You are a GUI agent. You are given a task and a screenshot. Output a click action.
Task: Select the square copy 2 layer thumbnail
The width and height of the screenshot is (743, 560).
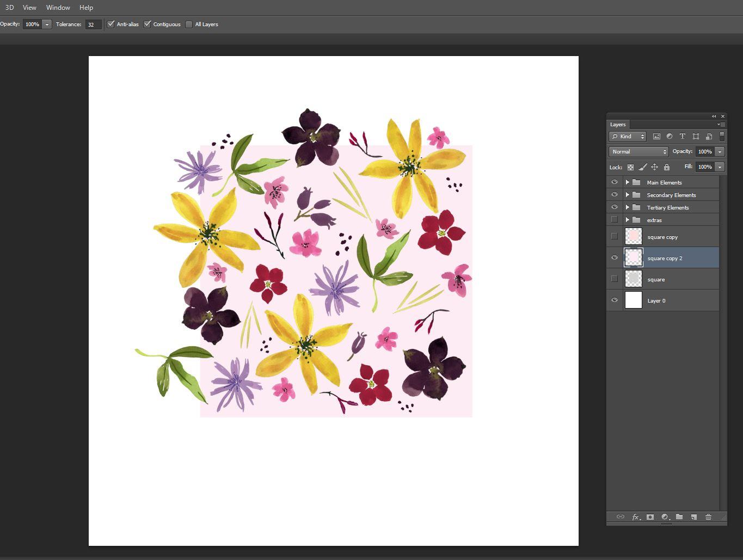point(634,258)
